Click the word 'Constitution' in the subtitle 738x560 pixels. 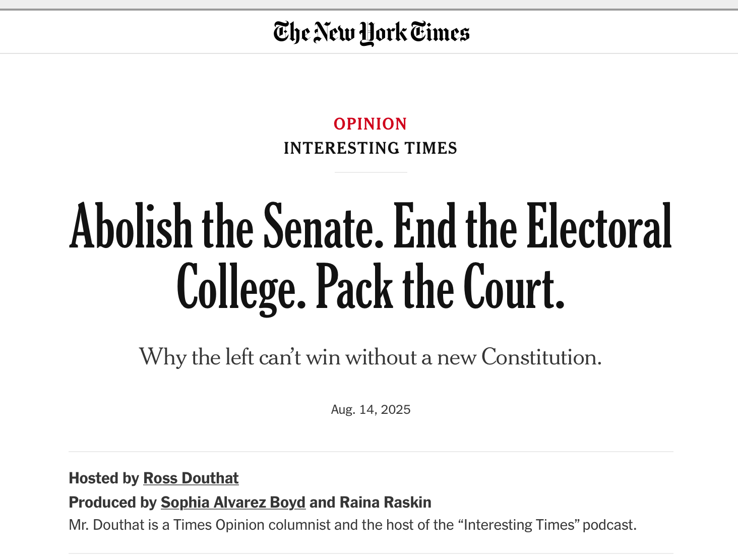tap(541, 357)
